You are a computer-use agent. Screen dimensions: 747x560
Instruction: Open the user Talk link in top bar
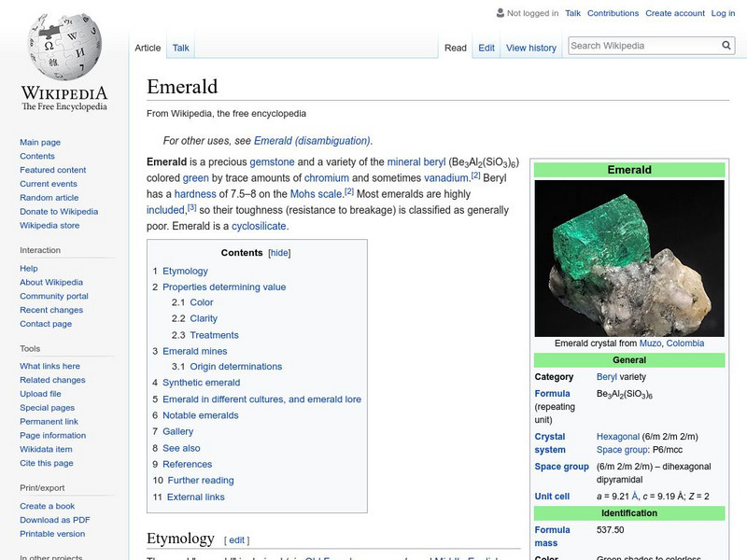point(572,13)
